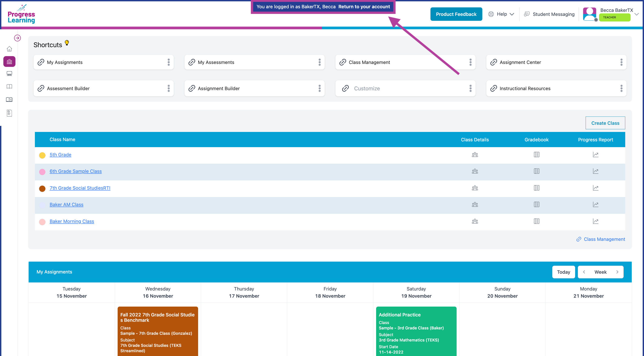Click the brown color dot for 7th Grade Social StudiesRTI
Image resolution: width=644 pixels, height=356 pixels.
[42, 189]
